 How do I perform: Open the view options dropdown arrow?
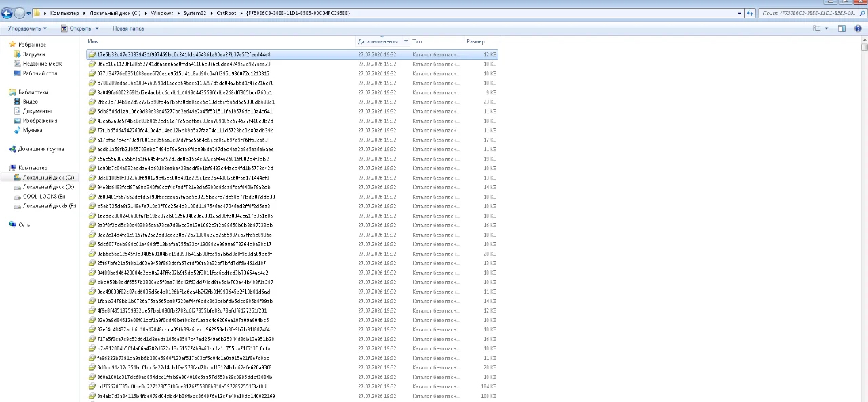pos(827,28)
